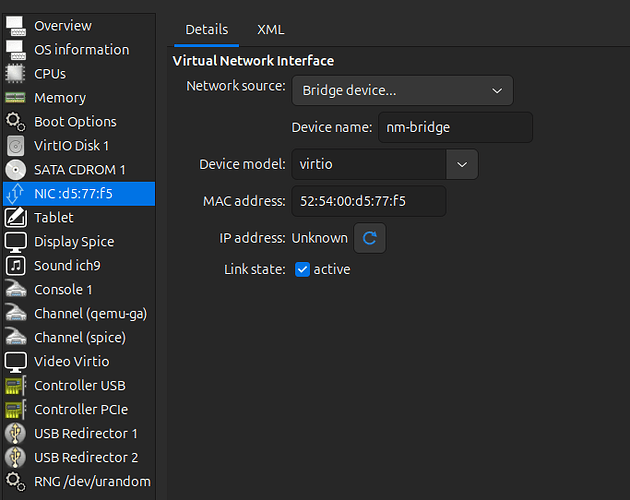Click the Channel (spice) plug icon
The height and width of the screenshot is (500, 630).
pyautogui.click(x=16, y=338)
